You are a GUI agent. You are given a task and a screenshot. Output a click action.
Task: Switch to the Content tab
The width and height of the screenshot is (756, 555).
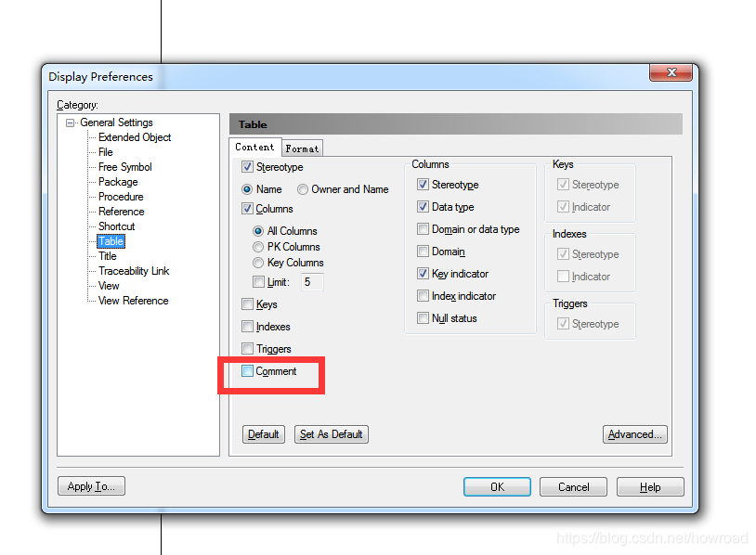pos(254,147)
